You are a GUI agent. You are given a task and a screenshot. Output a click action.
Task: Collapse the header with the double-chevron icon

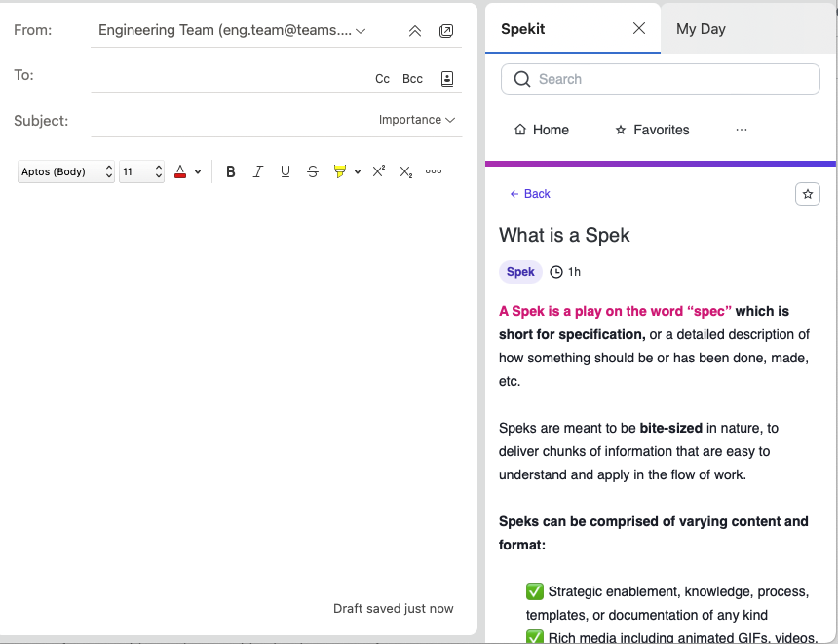pyautogui.click(x=415, y=31)
